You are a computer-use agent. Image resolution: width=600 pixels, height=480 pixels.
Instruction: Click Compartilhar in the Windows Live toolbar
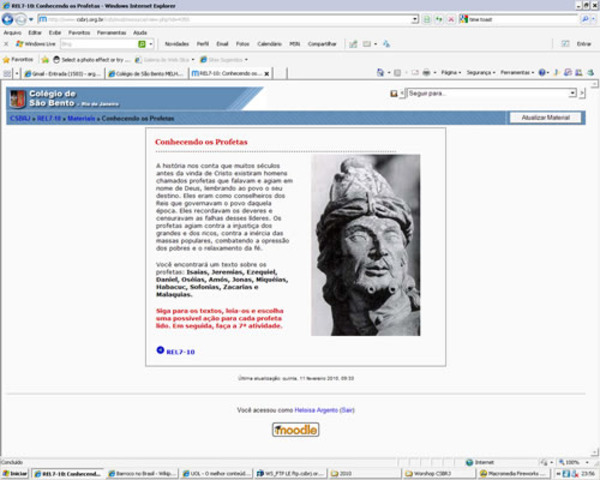322,44
